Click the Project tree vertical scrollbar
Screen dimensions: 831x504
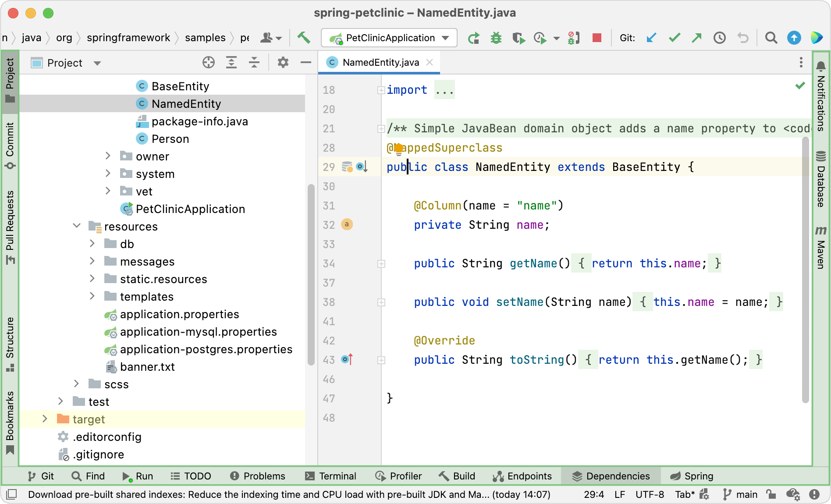(311, 274)
